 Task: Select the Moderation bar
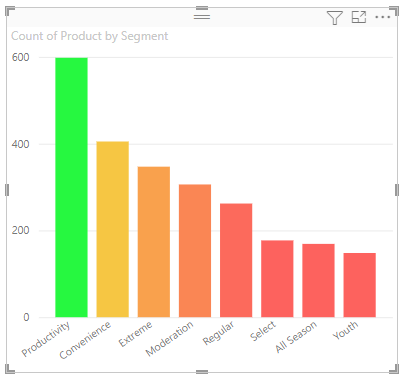click(195, 251)
